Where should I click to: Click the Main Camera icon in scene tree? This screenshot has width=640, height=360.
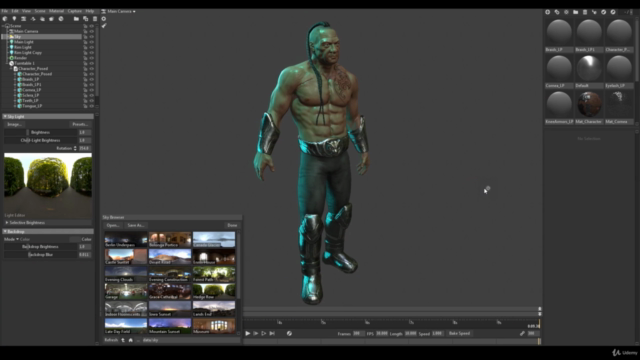pos(11,31)
